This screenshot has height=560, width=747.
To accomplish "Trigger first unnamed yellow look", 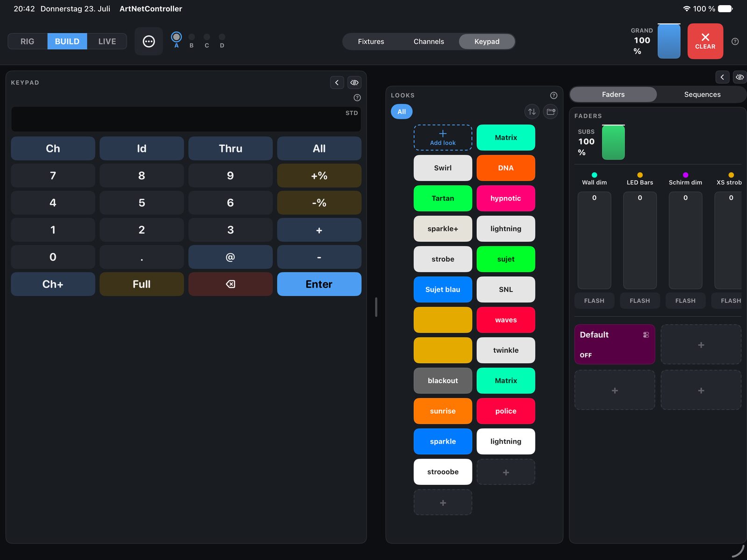I will [443, 320].
